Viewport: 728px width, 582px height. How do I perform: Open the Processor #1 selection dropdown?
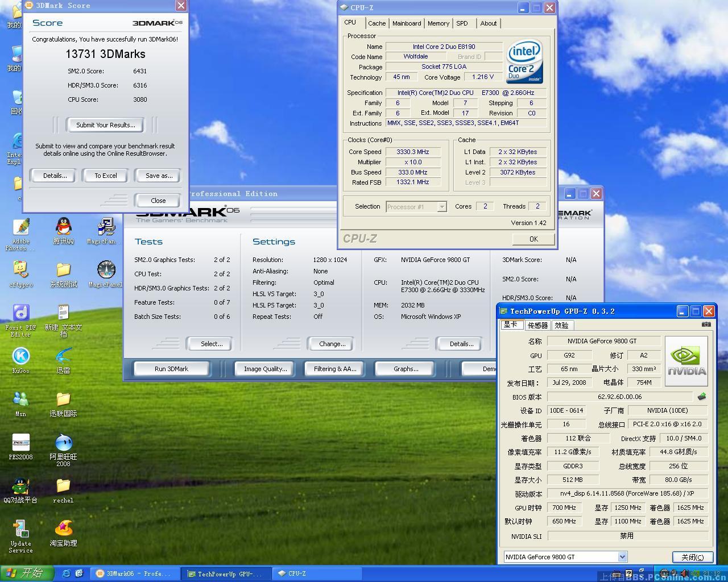click(x=441, y=207)
